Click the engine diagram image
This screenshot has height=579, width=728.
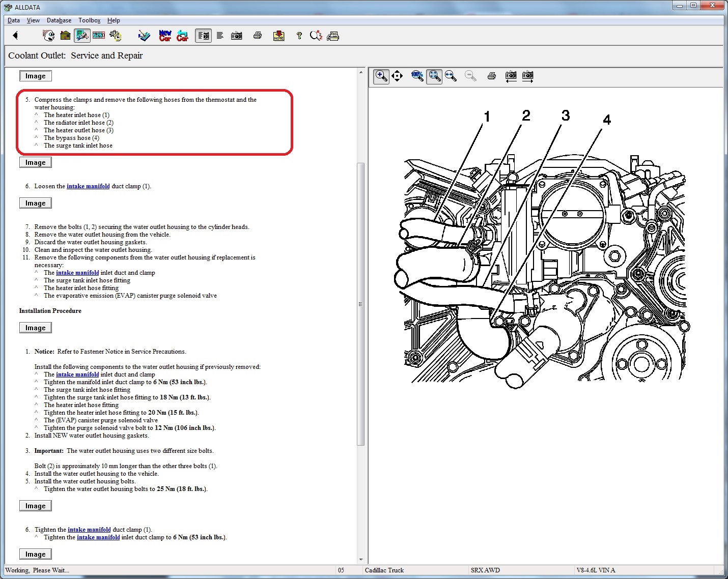click(x=541, y=249)
